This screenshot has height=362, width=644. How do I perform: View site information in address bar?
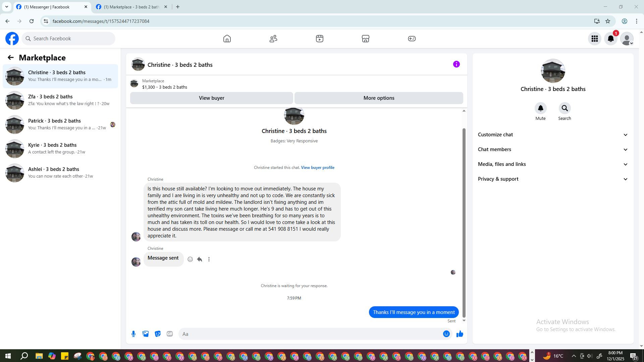tap(46, 21)
